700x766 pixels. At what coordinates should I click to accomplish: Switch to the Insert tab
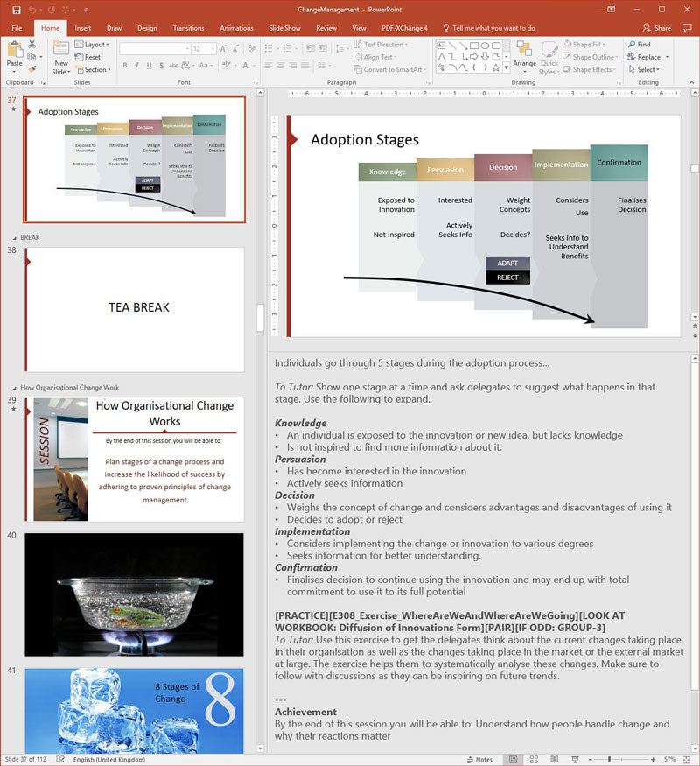coord(82,28)
